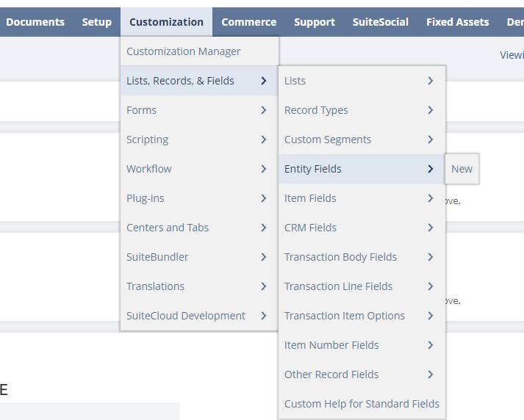This screenshot has width=524, height=420.
Task: Select Transaction Item Options entry
Action: tap(362, 316)
